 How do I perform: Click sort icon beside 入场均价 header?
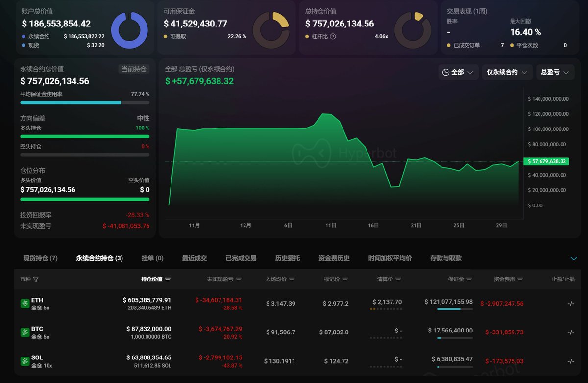click(292, 280)
